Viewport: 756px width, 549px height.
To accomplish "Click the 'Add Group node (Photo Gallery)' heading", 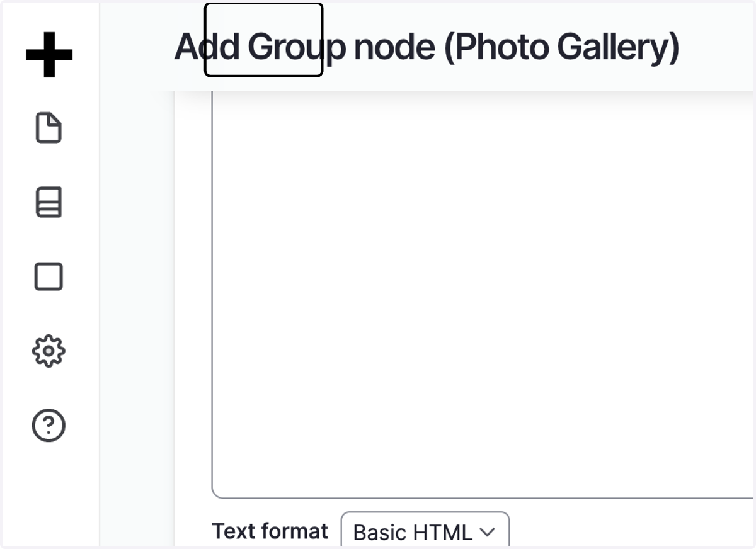I will (x=427, y=47).
